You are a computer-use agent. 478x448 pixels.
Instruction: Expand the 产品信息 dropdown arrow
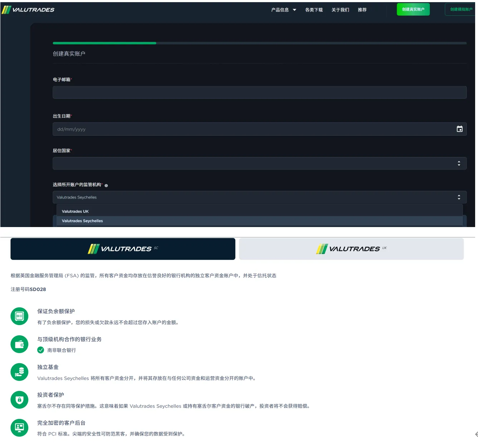tap(294, 10)
